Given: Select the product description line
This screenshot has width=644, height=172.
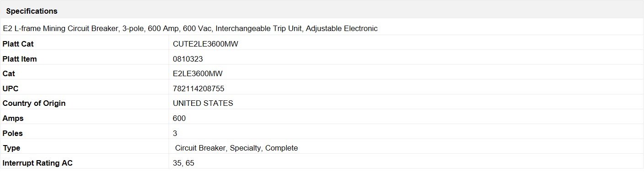Looking at the screenshot, I should (x=190, y=28).
